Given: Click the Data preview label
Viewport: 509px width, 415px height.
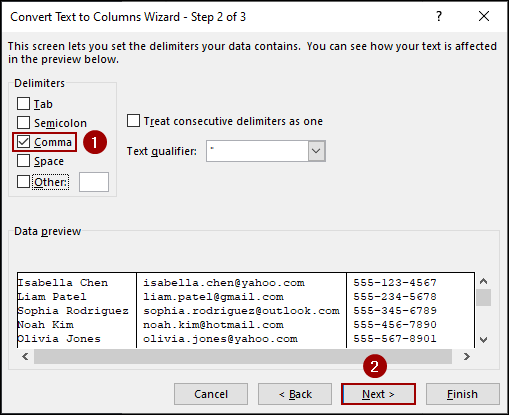Looking at the screenshot, I should [47, 231].
